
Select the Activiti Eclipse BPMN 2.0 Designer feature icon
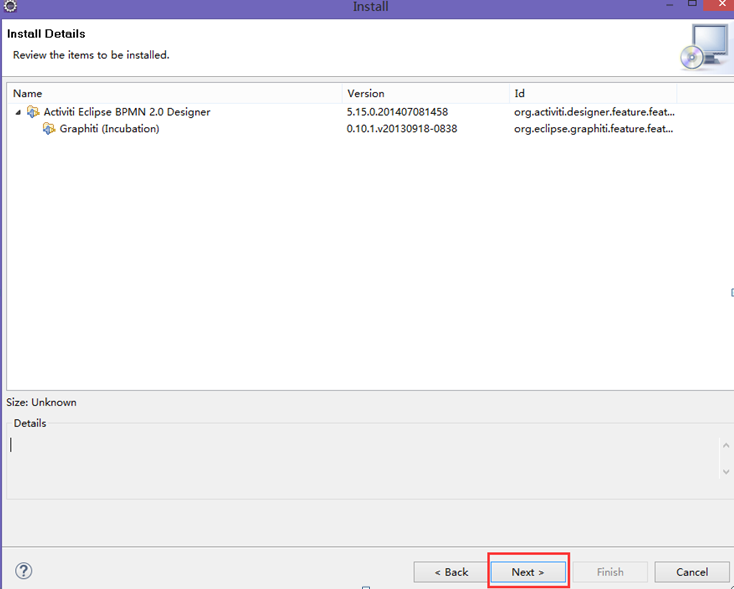click(x=33, y=112)
